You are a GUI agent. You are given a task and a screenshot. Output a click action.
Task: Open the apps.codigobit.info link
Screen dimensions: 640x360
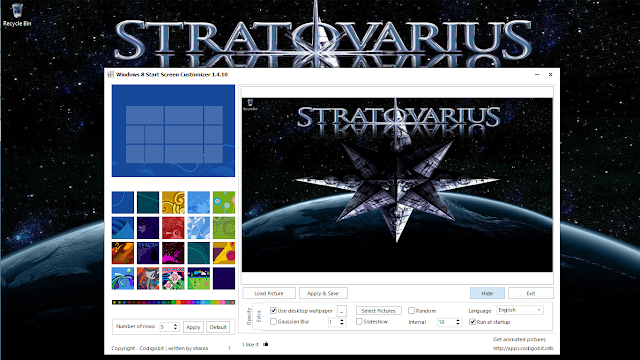(523, 348)
